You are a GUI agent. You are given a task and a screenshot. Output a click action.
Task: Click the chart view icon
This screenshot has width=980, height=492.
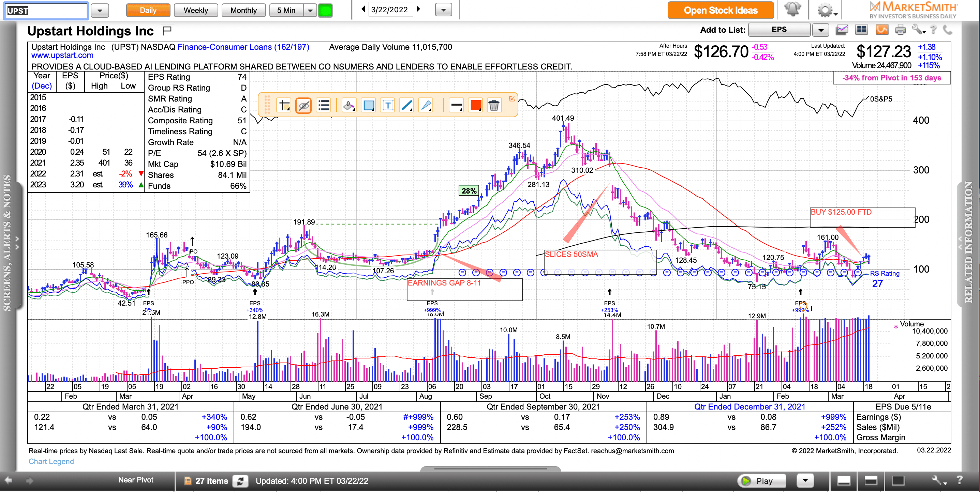842,30
